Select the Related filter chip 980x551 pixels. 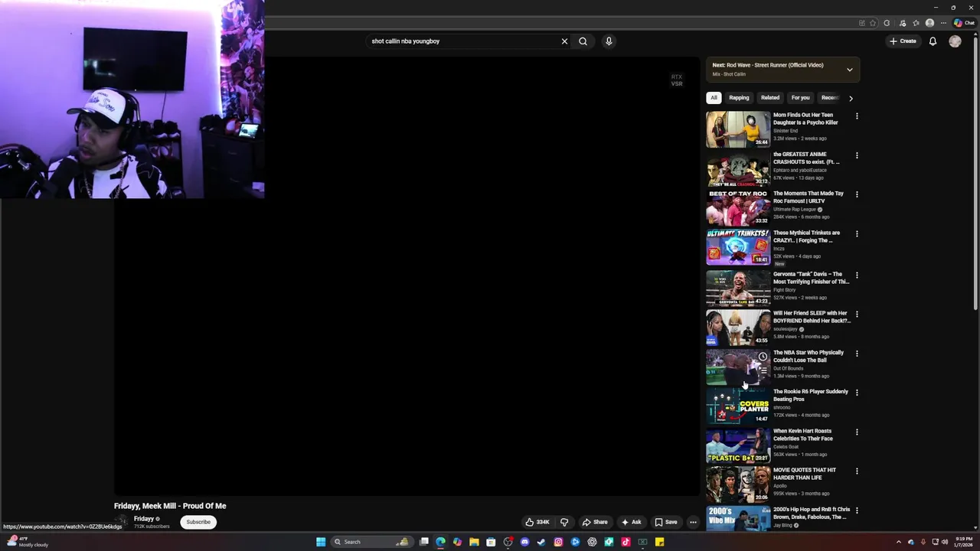[x=770, y=98]
